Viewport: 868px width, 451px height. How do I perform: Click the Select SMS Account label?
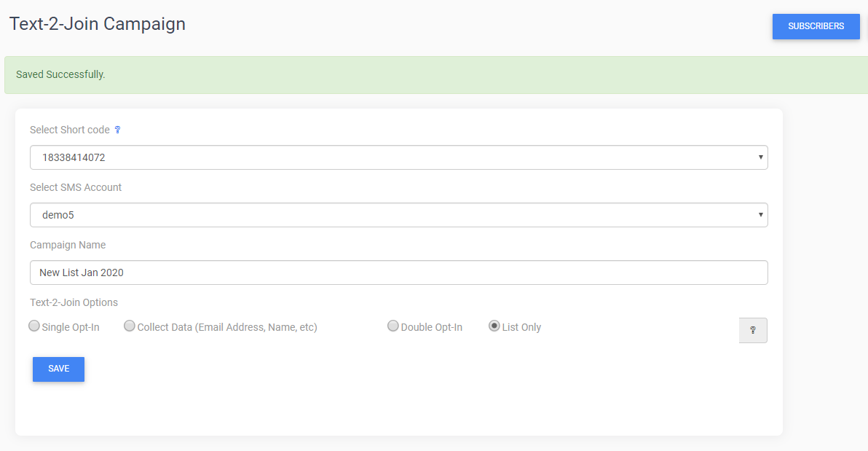76,187
